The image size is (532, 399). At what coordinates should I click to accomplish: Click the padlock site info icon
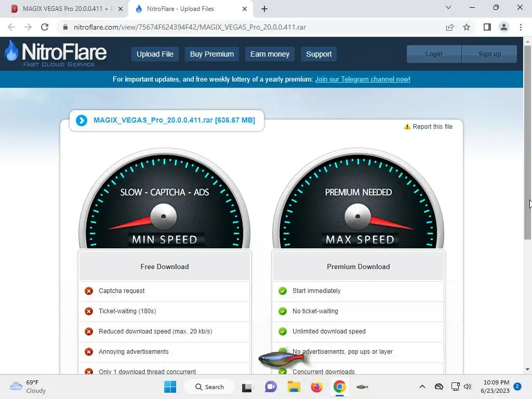pos(65,27)
